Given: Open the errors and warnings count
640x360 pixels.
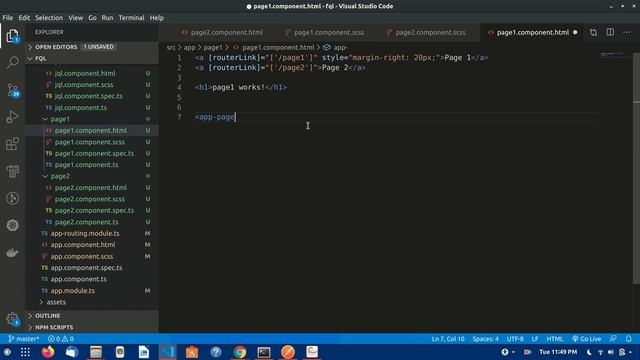Looking at the screenshot, I should pos(61,339).
